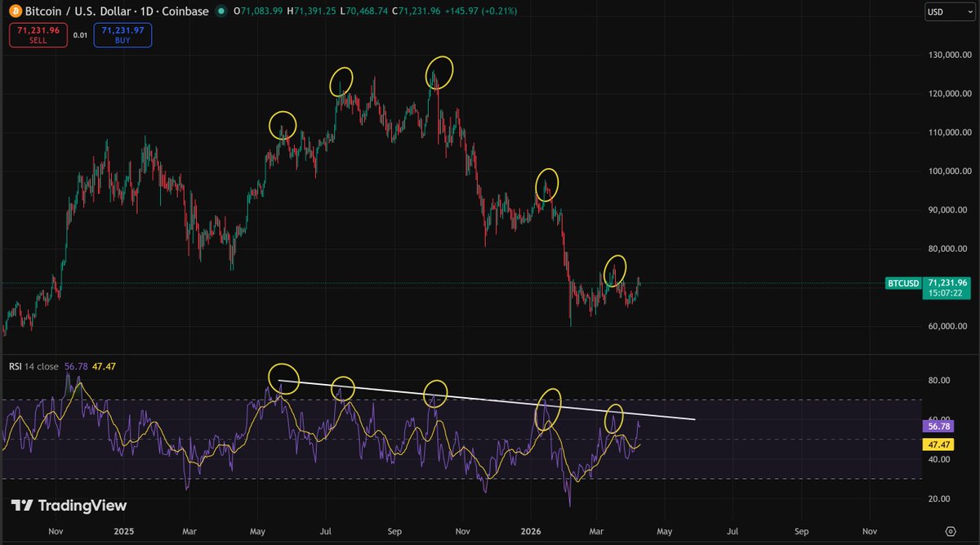Click the 0.01 spread value
Viewport: 980px width, 545px height.
point(79,35)
